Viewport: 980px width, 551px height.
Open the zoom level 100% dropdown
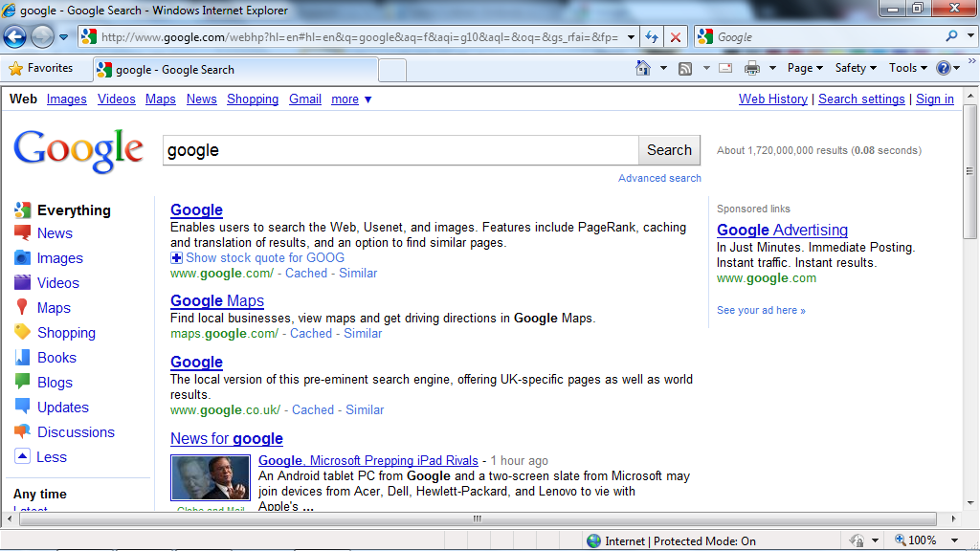954,540
